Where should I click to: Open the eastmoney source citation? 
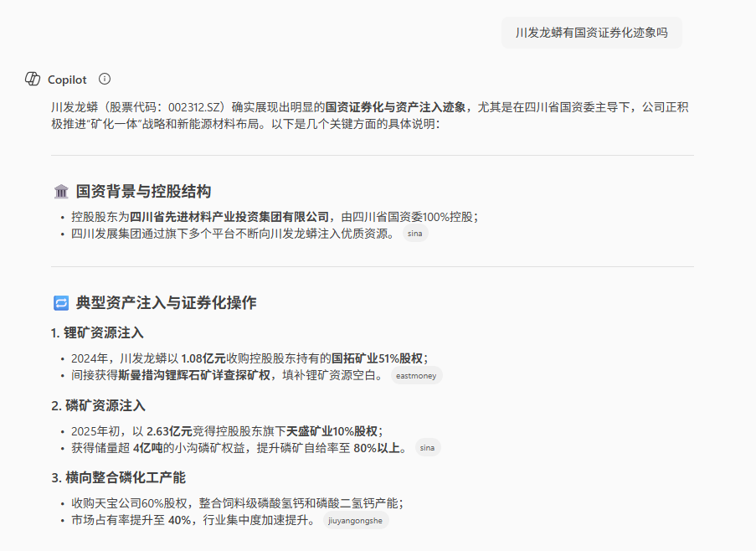coord(416,375)
